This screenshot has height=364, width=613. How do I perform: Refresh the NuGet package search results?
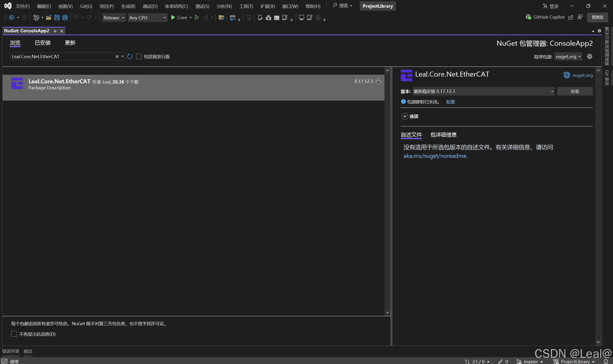[x=130, y=57]
